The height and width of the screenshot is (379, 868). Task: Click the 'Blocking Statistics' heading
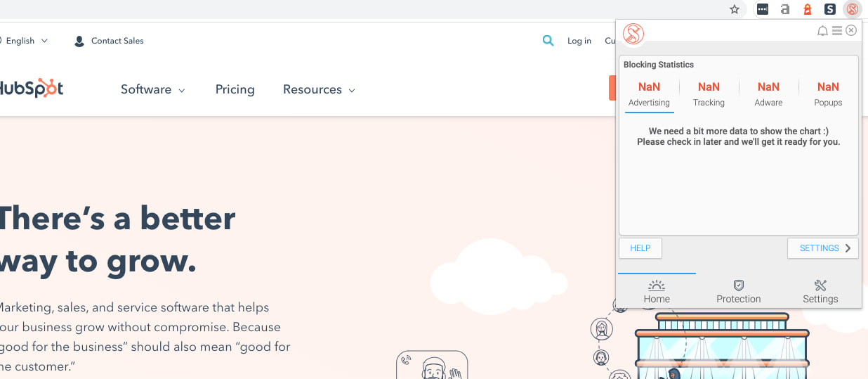click(x=659, y=65)
